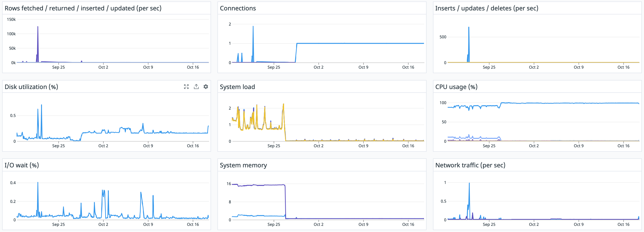Click the export icon on Disk utilization panel
Screen dimensions: 644x232
point(196,87)
